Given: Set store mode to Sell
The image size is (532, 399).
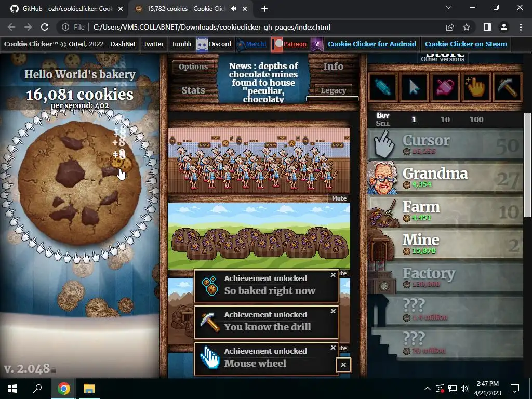Looking at the screenshot, I should click(383, 124).
